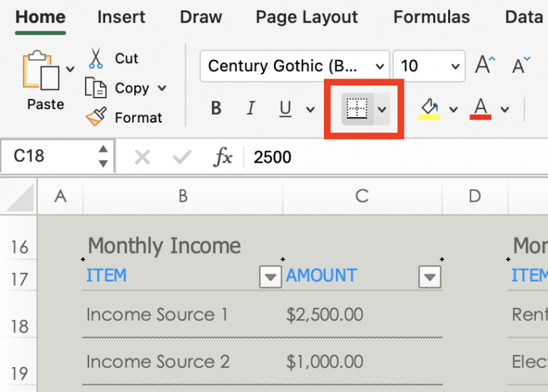
Task: Select column B header
Action: click(x=183, y=196)
